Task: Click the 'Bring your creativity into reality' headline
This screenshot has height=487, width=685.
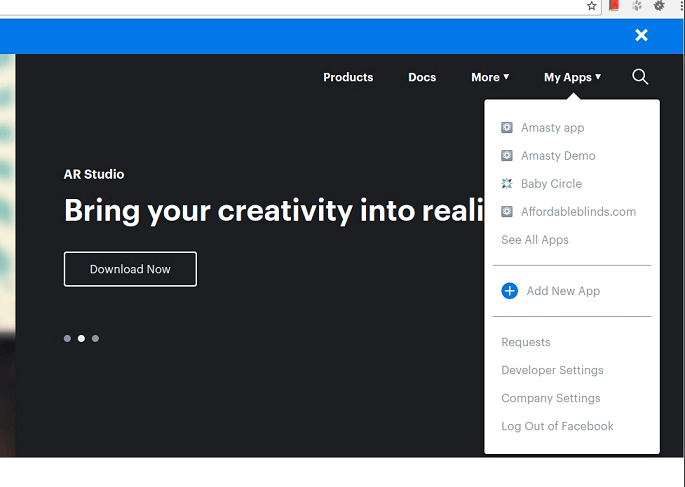Action: pyautogui.click(x=274, y=211)
